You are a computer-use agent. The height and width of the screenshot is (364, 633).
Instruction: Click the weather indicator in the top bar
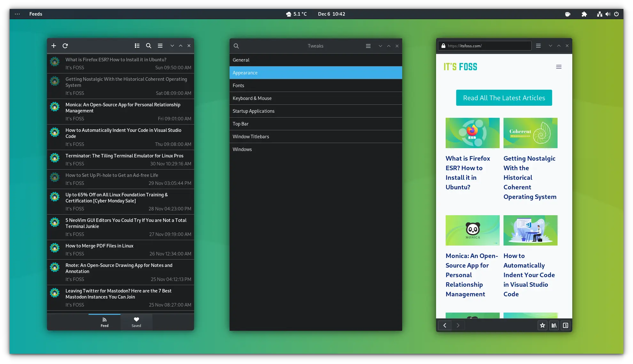click(296, 14)
